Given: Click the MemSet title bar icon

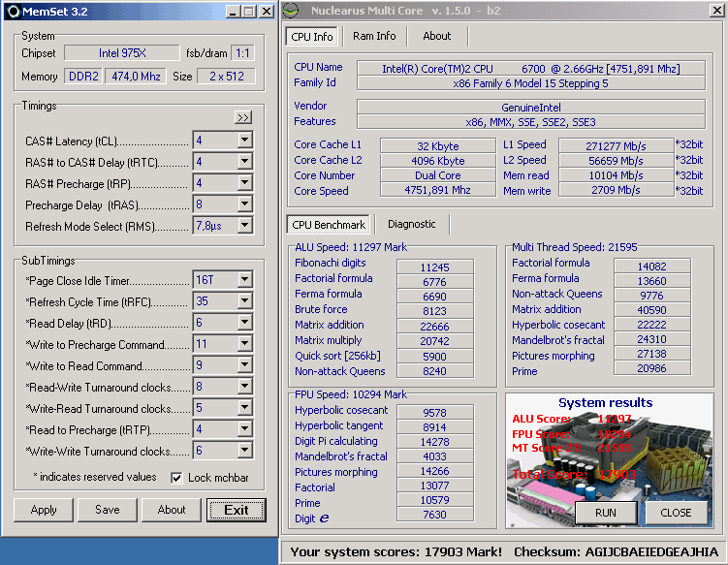Looking at the screenshot, I should point(13,12).
